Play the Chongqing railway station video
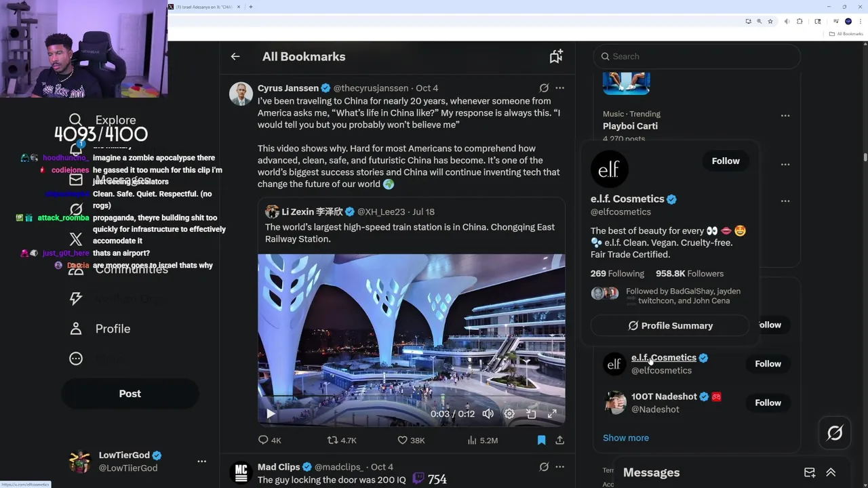The width and height of the screenshot is (868, 488). [271, 413]
